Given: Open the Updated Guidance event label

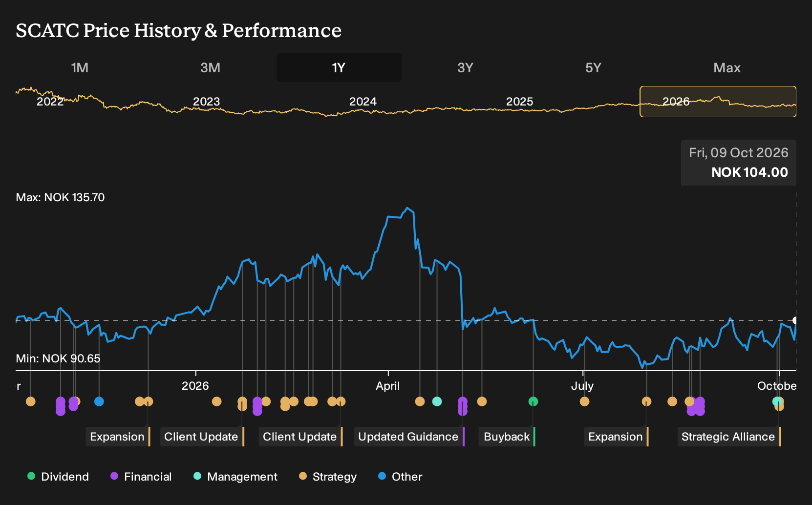Looking at the screenshot, I should [409, 437].
